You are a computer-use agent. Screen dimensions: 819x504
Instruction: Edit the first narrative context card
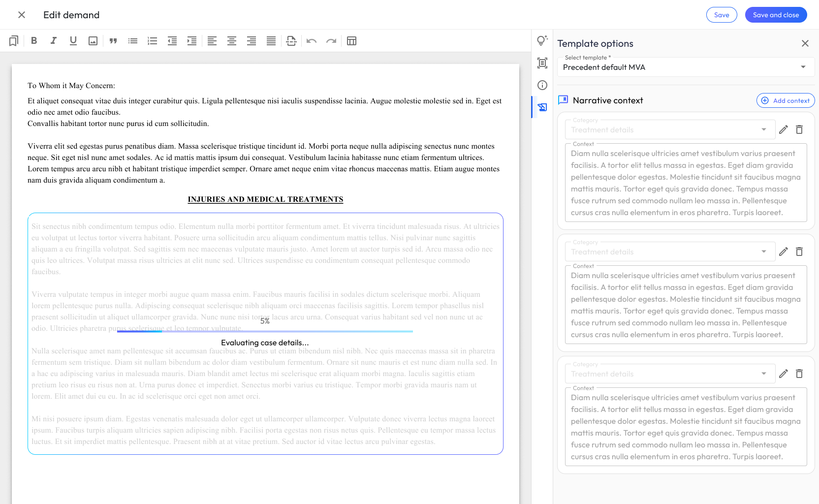pyautogui.click(x=784, y=129)
